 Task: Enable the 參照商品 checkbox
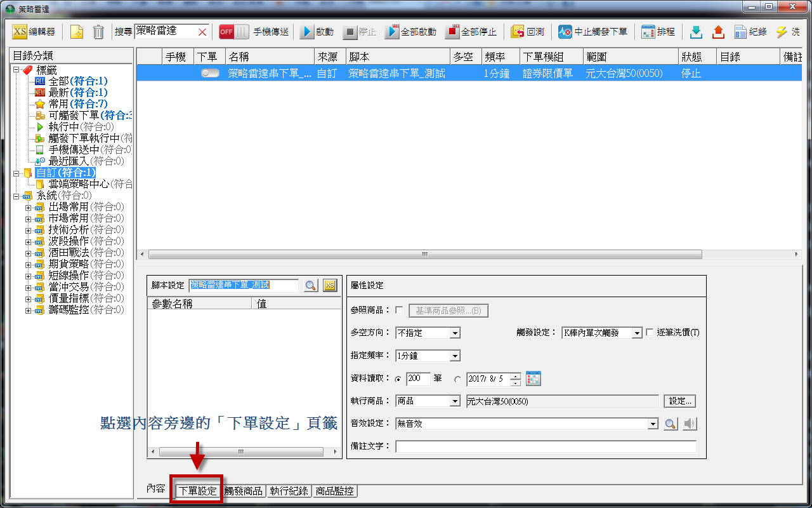[399, 311]
